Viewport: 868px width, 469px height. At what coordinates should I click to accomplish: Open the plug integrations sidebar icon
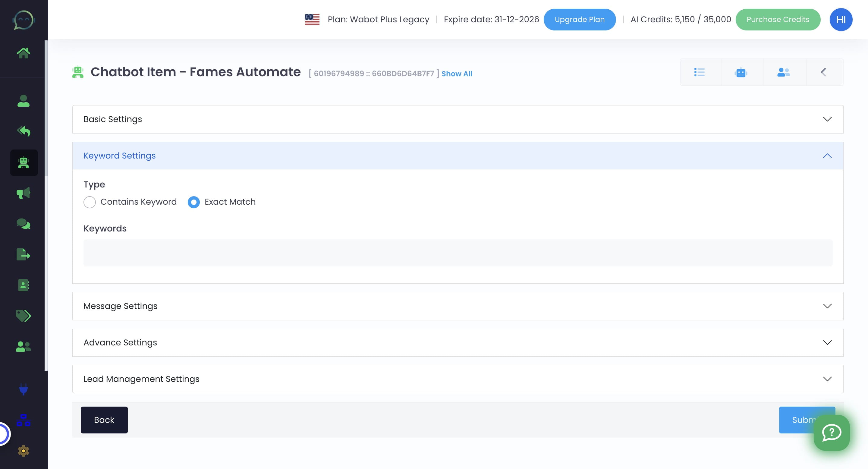(x=23, y=389)
